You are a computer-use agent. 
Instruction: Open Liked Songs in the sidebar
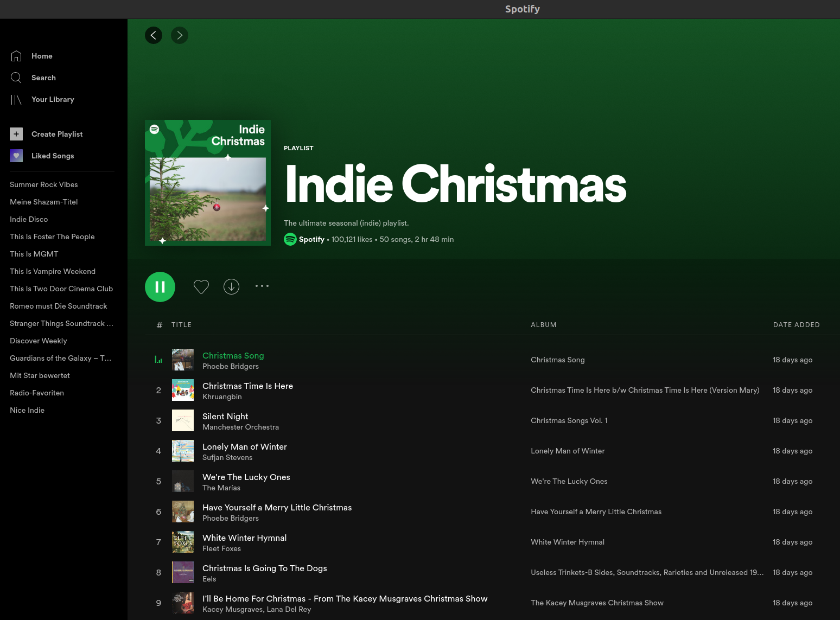(x=53, y=156)
